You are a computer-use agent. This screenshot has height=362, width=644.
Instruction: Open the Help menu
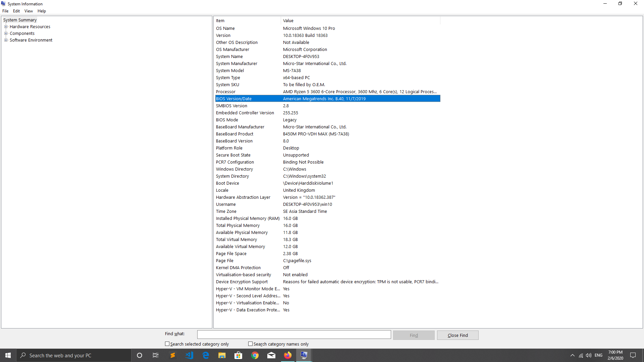(42, 11)
